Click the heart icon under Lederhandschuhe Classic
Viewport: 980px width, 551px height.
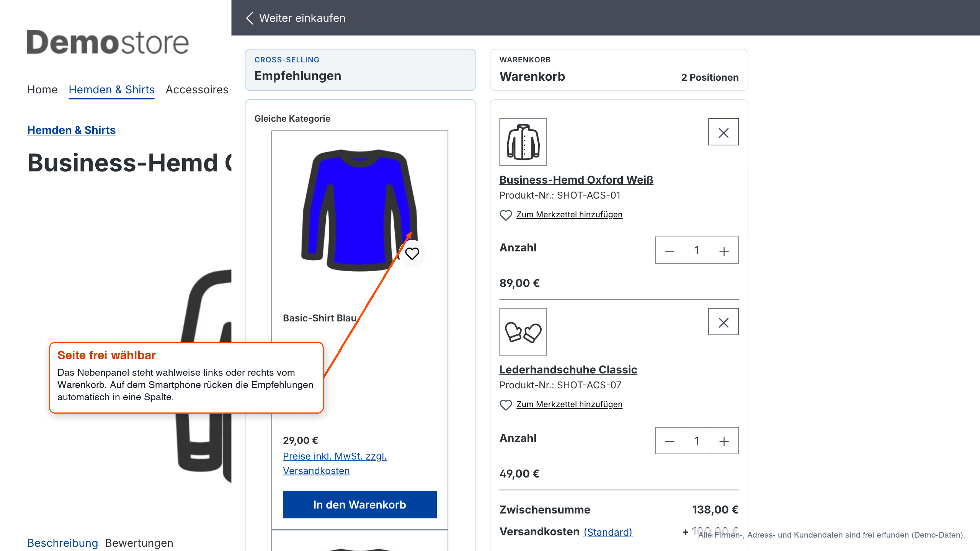506,405
